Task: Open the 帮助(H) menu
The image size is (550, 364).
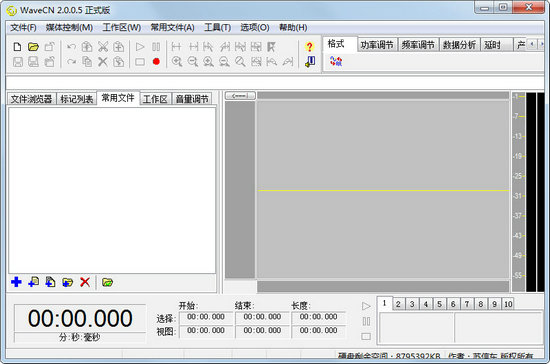Action: click(293, 28)
